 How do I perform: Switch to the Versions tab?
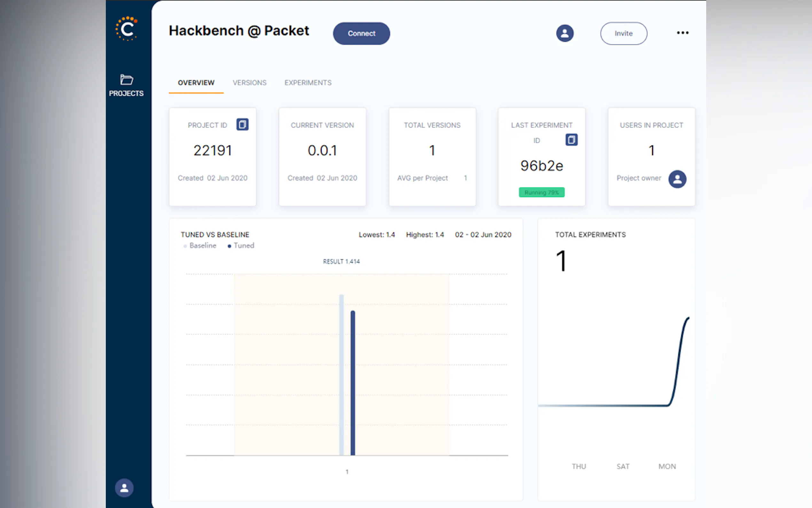pos(249,83)
